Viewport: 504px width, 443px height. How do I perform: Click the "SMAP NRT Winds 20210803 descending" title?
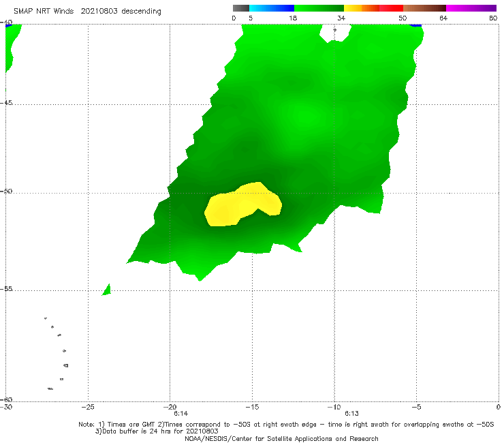click(x=87, y=11)
